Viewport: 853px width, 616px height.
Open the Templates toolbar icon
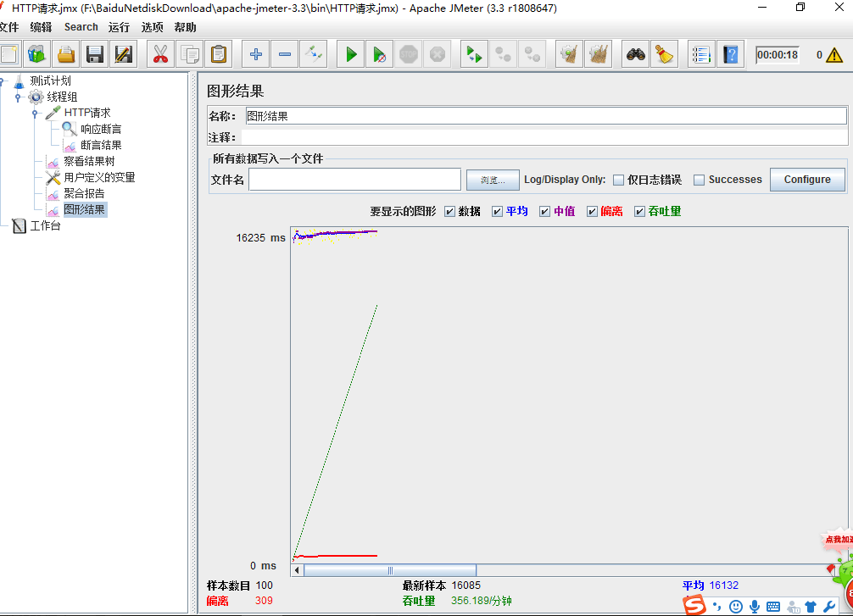[37, 54]
